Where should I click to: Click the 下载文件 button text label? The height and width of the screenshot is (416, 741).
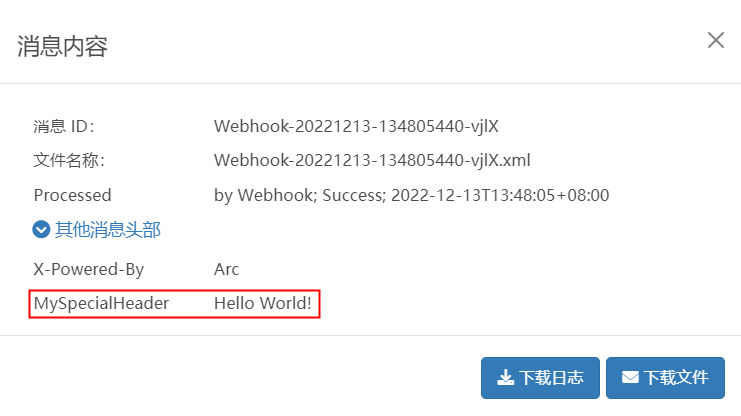pyautogui.click(x=676, y=378)
